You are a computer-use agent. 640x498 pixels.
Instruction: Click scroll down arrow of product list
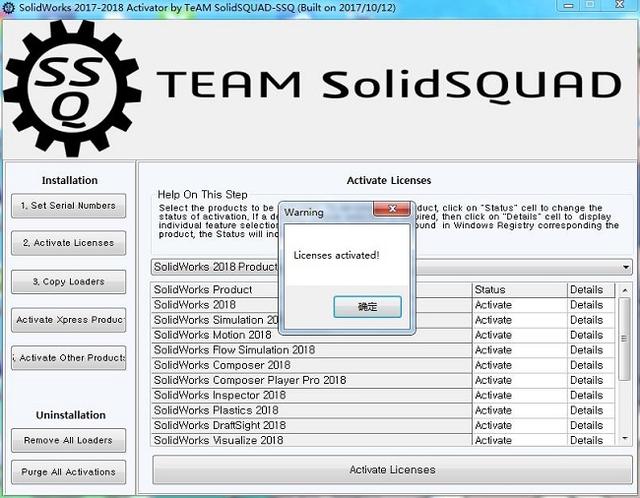[x=624, y=438]
